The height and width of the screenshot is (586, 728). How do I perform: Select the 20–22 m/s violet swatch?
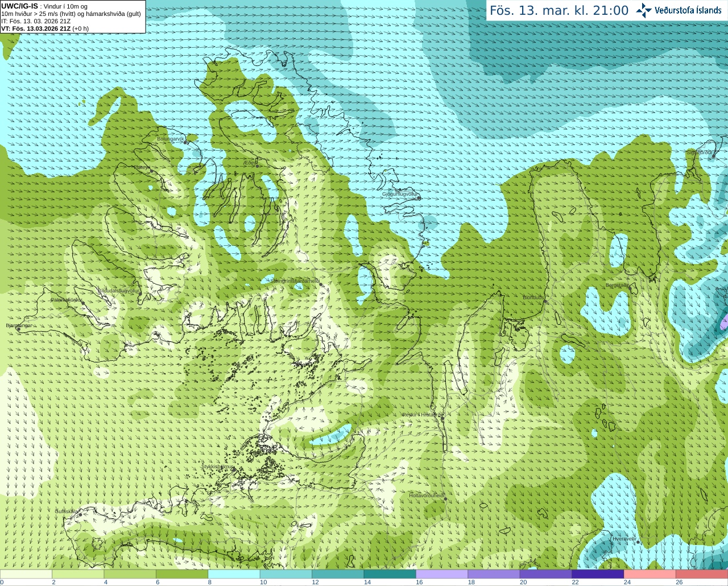click(545, 574)
